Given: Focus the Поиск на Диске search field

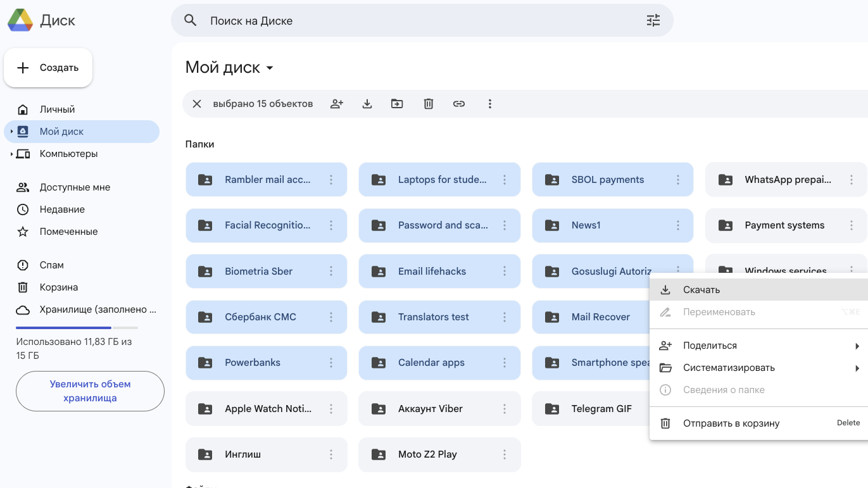Looking at the screenshot, I should point(422,21).
